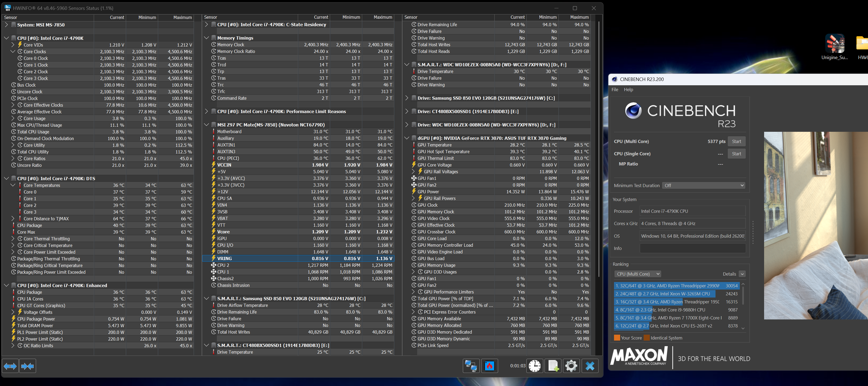Open HWiNFO remote network monitoring icon

471,366
